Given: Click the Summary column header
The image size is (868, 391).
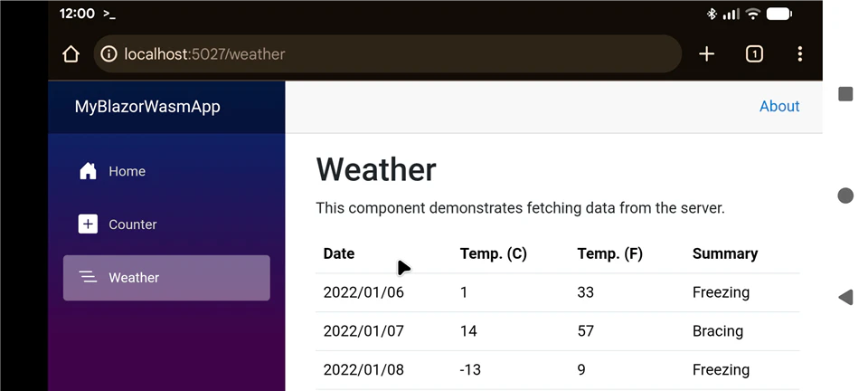Looking at the screenshot, I should (724, 253).
